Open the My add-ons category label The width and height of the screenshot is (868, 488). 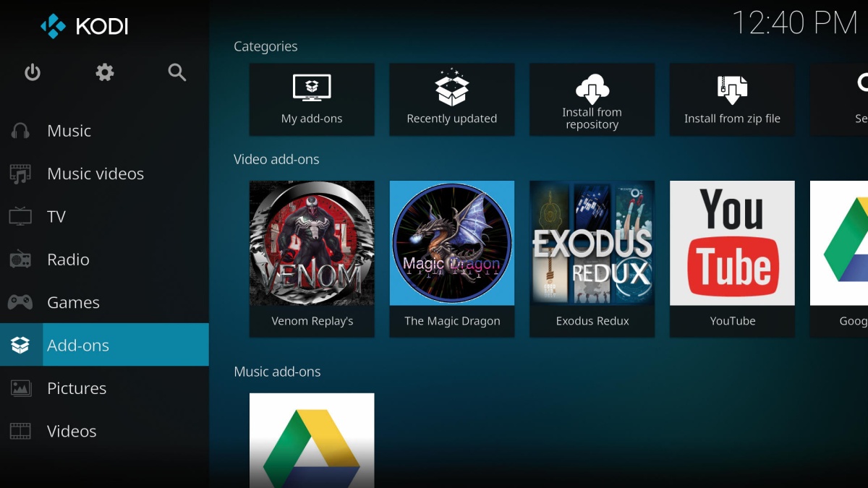pyautogui.click(x=312, y=119)
